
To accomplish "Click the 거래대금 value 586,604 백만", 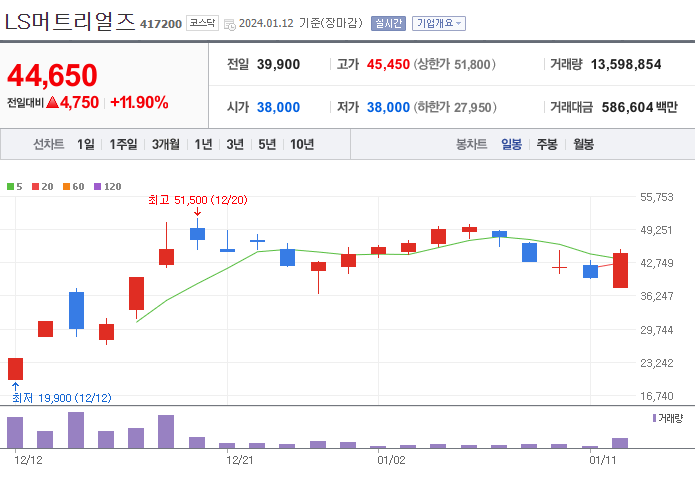I will pyautogui.click(x=640, y=107).
